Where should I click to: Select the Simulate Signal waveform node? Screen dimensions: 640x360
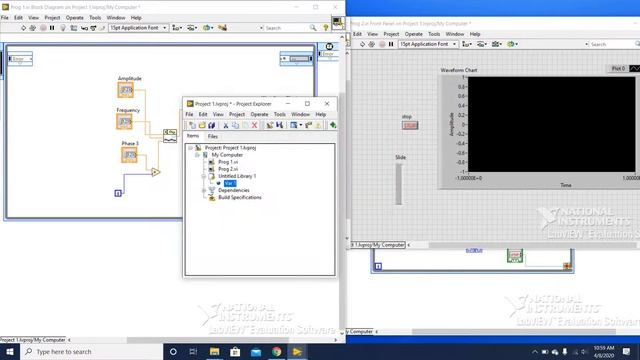(x=170, y=136)
